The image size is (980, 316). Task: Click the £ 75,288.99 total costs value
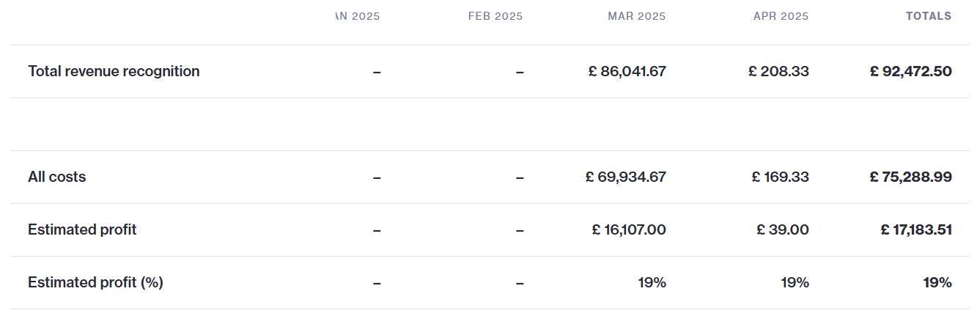[911, 177]
